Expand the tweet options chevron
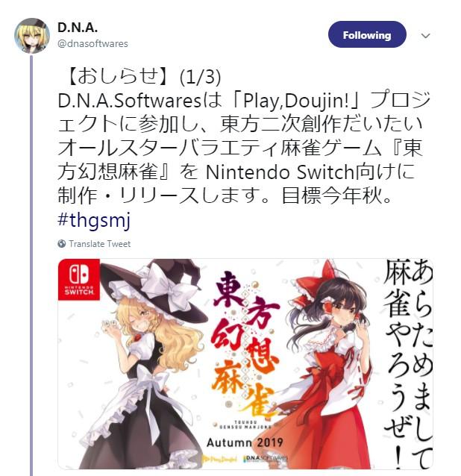 pyautogui.click(x=425, y=36)
